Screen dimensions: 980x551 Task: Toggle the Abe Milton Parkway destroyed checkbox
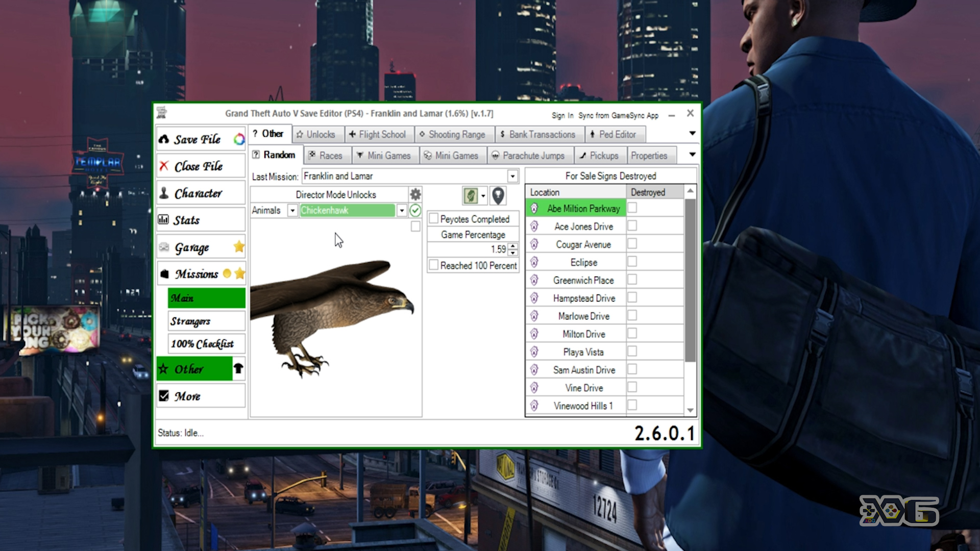[631, 208]
